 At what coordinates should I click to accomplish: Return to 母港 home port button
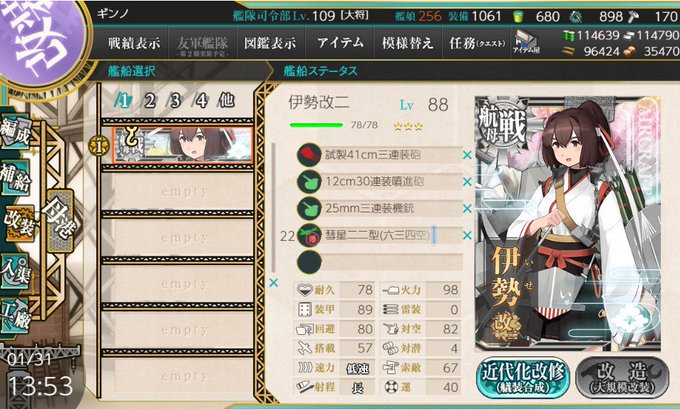pyautogui.click(x=60, y=220)
